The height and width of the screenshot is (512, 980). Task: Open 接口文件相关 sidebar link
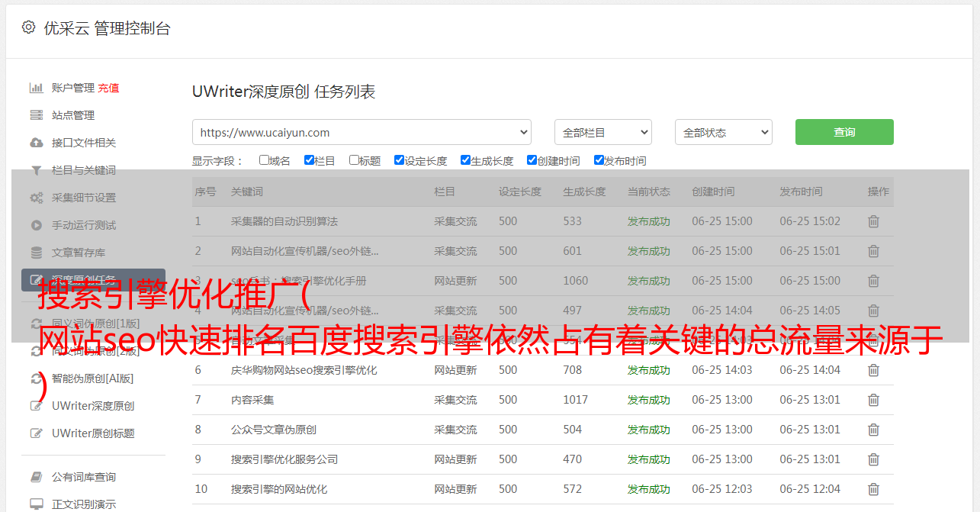(84, 143)
